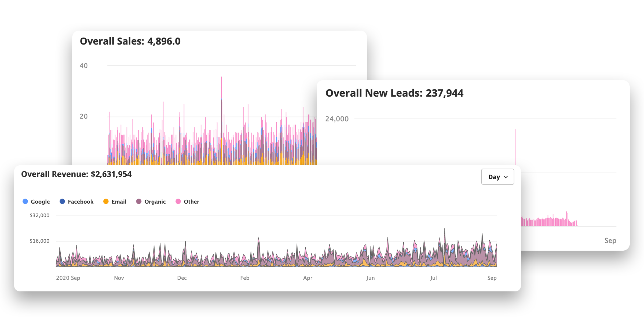The height and width of the screenshot is (322, 644).
Task: Click the dark blue Facebook color dot
Action: [x=62, y=202]
